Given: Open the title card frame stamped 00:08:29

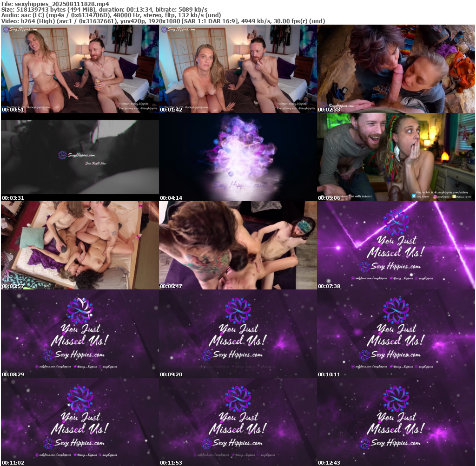Looking at the screenshot, I should [x=80, y=334].
